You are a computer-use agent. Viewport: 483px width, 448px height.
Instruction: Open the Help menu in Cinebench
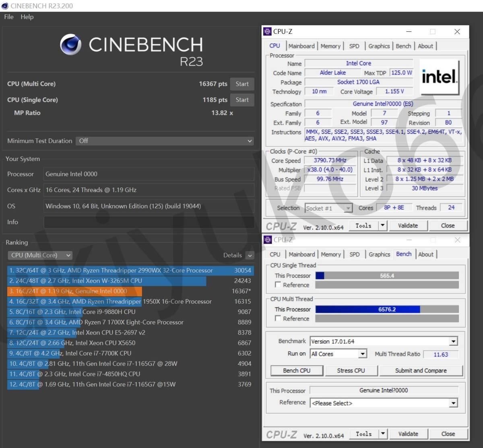[x=27, y=17]
